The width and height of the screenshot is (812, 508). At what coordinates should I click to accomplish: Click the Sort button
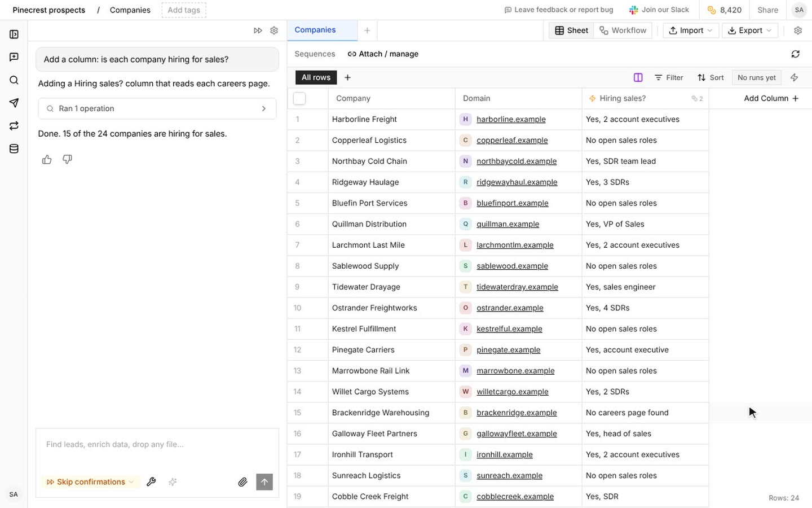click(710, 78)
